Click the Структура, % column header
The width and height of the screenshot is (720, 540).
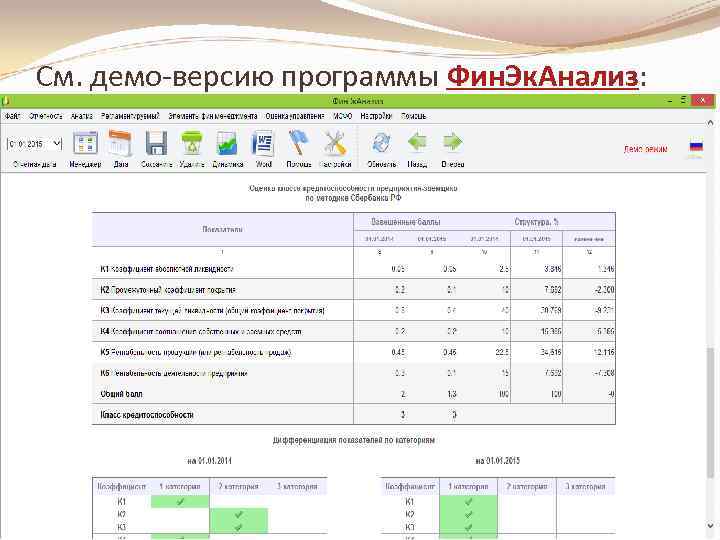click(x=536, y=222)
